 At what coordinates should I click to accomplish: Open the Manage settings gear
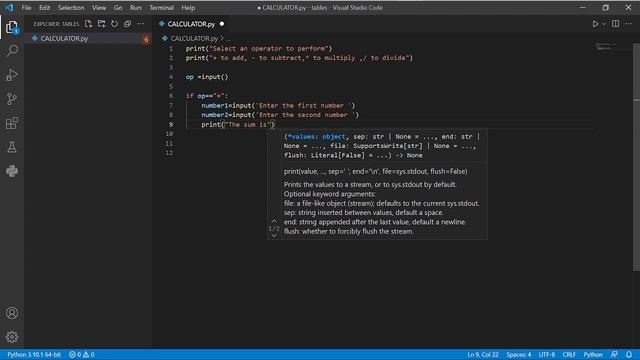click(12, 337)
